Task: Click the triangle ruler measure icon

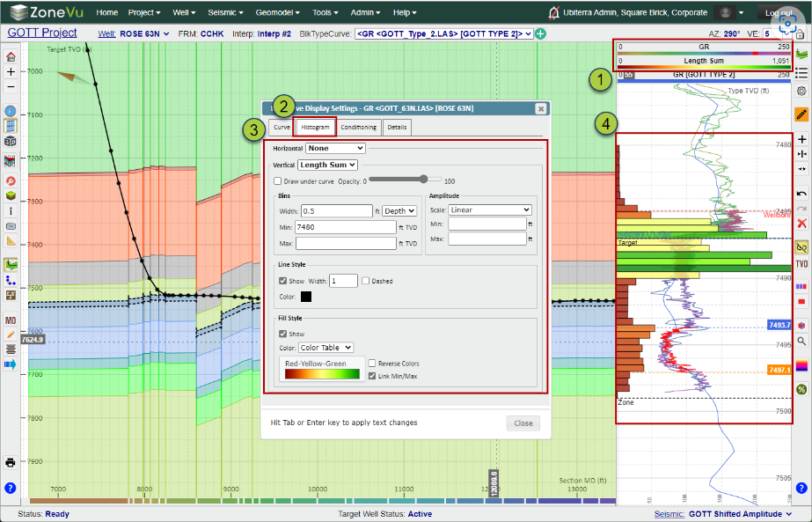Action: (11, 241)
